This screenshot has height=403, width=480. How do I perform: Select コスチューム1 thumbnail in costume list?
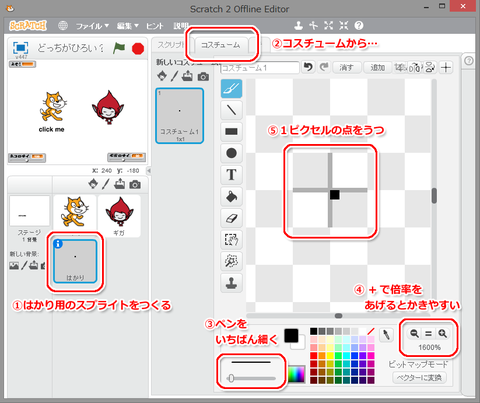[x=179, y=116]
